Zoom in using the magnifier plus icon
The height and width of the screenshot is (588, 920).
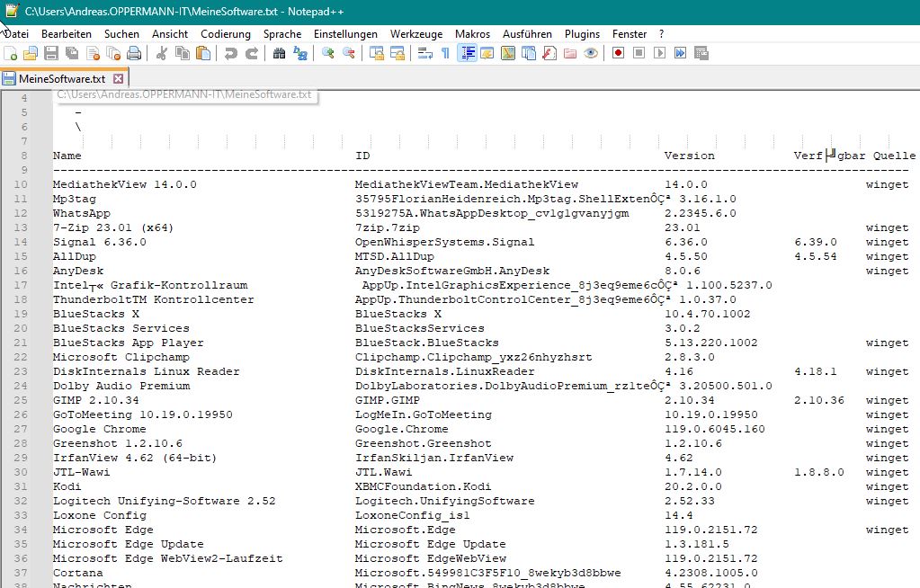(x=328, y=53)
